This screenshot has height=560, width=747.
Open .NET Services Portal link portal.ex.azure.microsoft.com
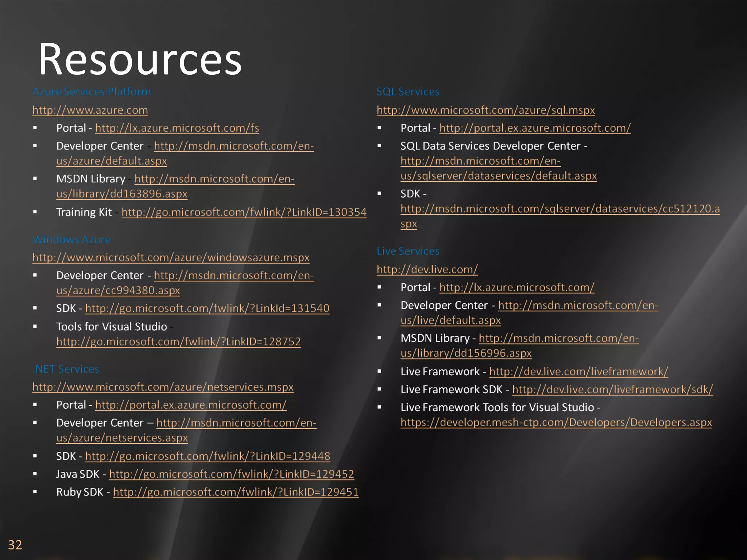(x=191, y=405)
